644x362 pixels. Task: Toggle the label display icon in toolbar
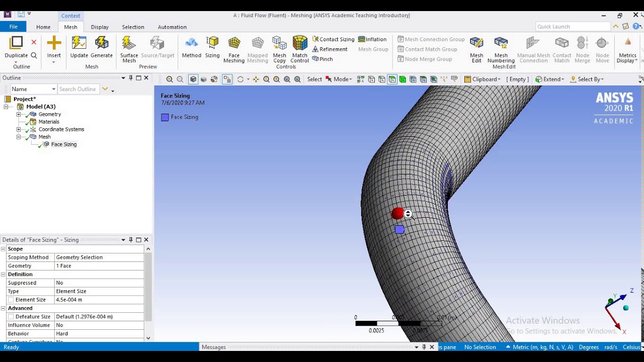[455, 79]
